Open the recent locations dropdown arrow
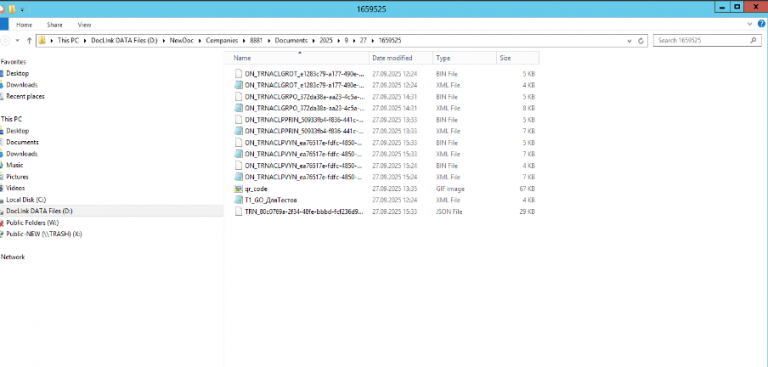Viewport: 768px width, 367px height. pyautogui.click(x=18, y=41)
